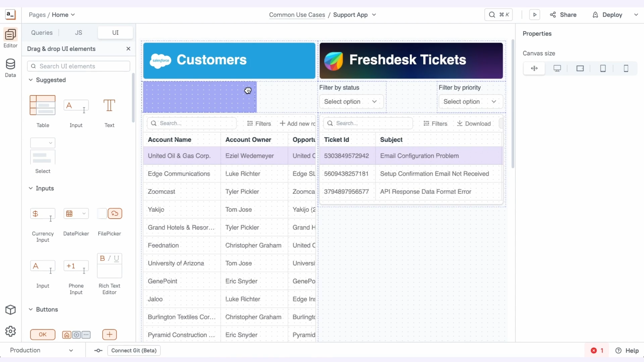Collapse the Suggested widgets section

point(31,80)
